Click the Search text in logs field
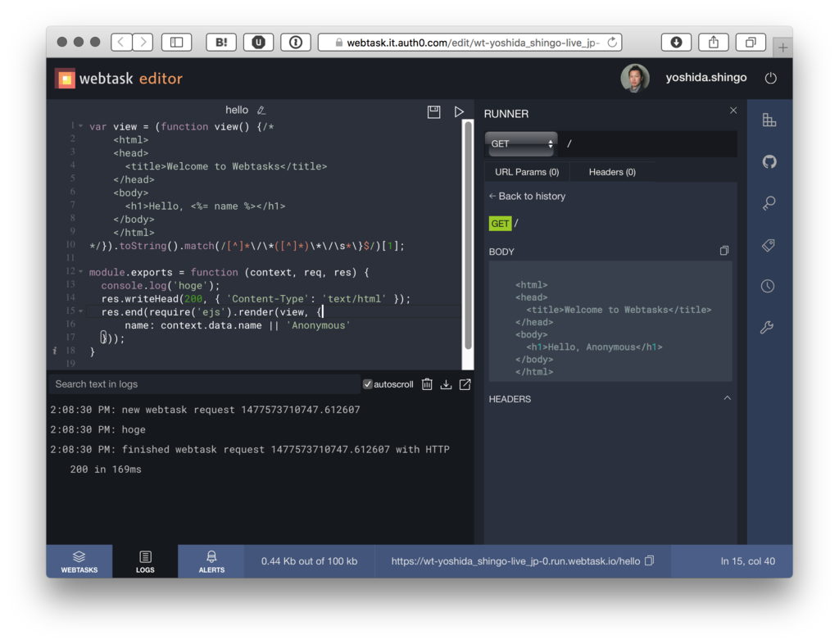This screenshot has height=644, width=839. (204, 384)
